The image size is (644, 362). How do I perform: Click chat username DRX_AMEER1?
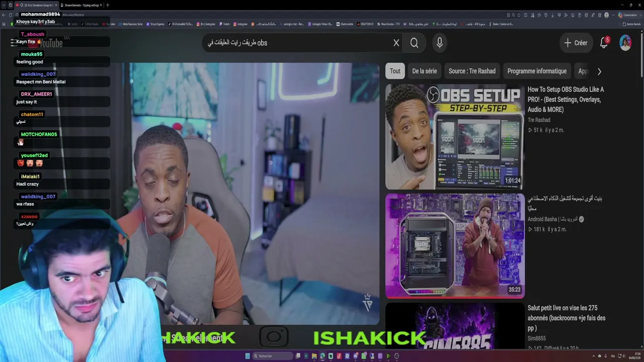click(x=36, y=94)
